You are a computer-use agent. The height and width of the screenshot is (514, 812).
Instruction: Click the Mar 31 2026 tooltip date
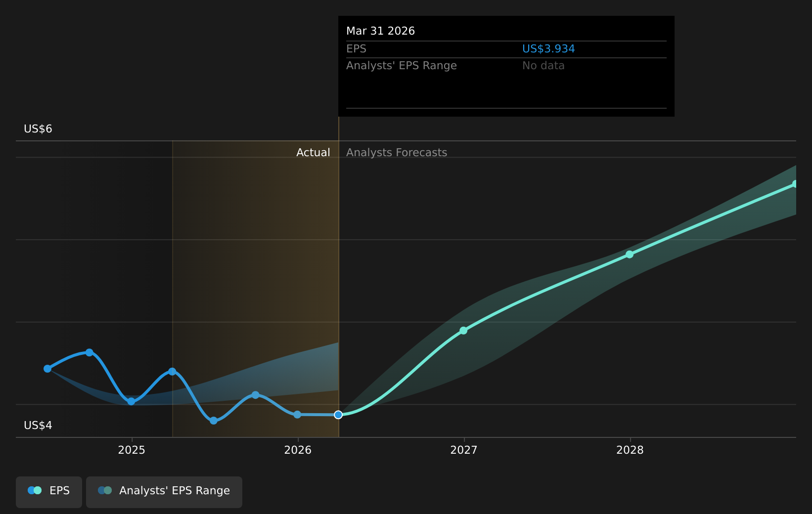pyautogui.click(x=380, y=31)
